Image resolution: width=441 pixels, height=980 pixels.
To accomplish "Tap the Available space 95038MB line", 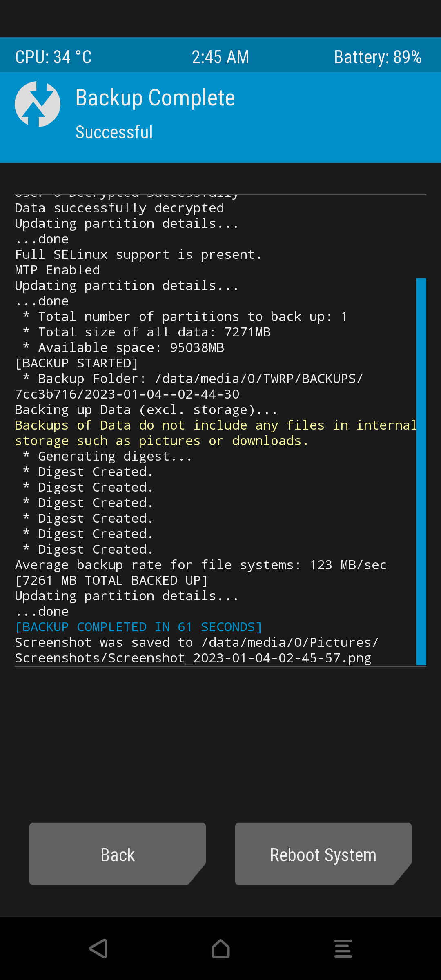I will [123, 347].
